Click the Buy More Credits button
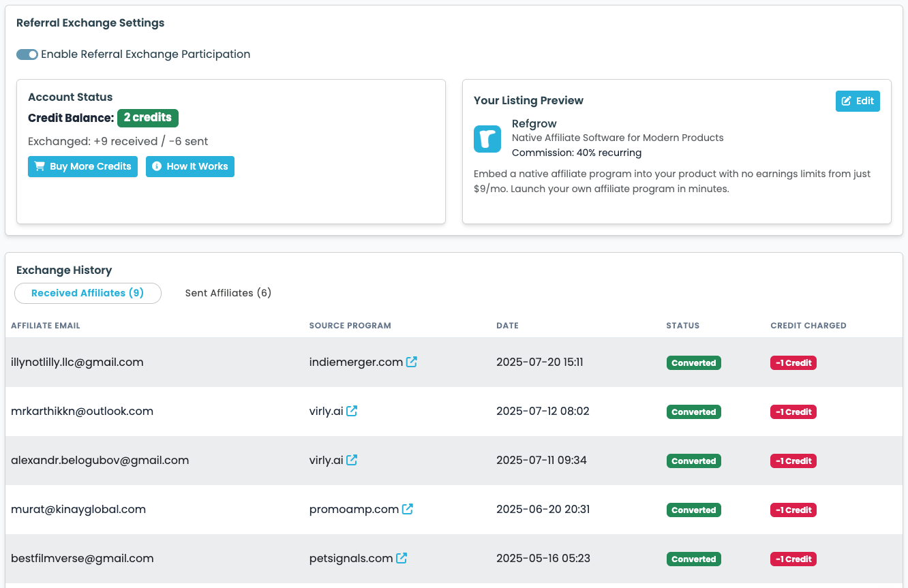This screenshot has width=908, height=588. [x=82, y=166]
